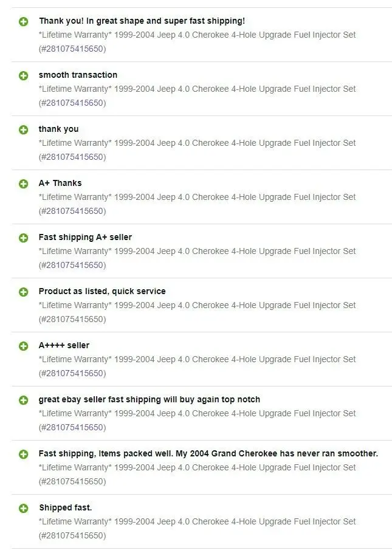
Task: Click positive feedback icon next to 'Shipped fast.'
Action: [23, 508]
